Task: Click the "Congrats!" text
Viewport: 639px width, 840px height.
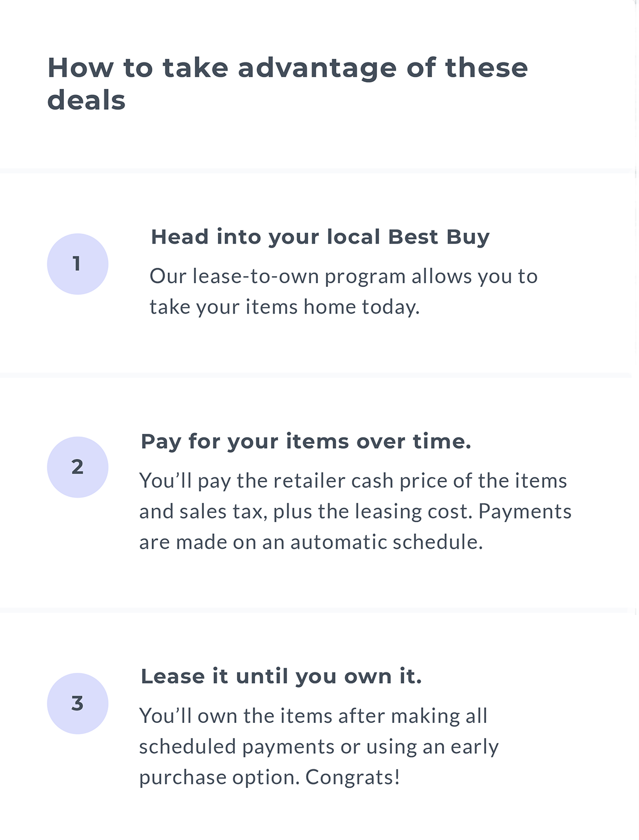Action: tap(353, 778)
